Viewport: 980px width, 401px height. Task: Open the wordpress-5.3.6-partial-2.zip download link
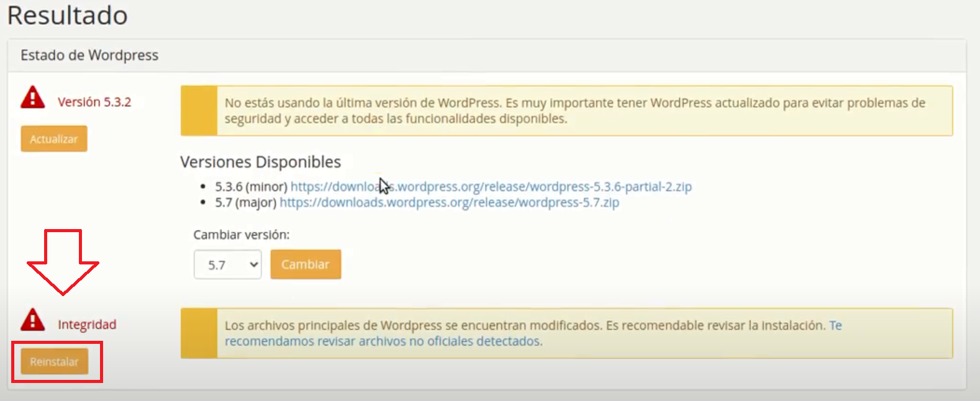(x=491, y=187)
